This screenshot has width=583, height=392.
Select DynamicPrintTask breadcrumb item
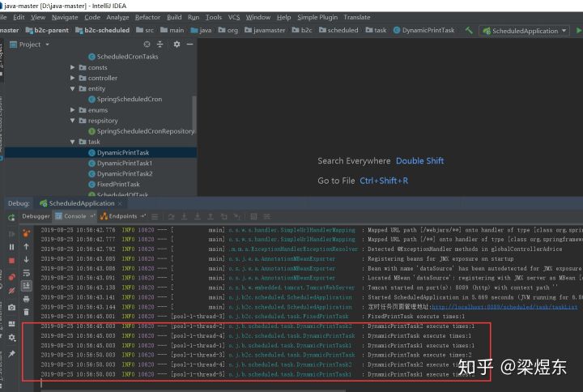(x=423, y=30)
